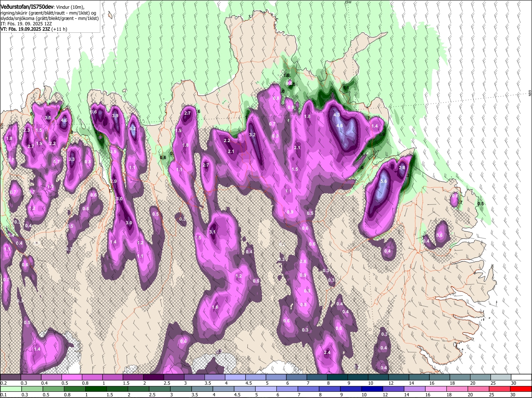The width and height of the screenshot is (532, 398).
Task: Click the Veðurstofan/IS750dev title text
Action: pos(27,7)
